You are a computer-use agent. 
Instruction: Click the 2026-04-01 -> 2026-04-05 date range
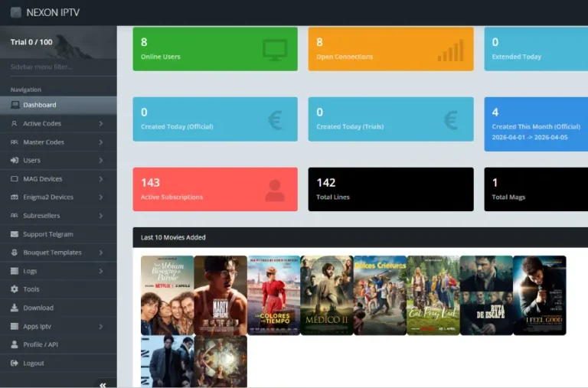click(530, 137)
